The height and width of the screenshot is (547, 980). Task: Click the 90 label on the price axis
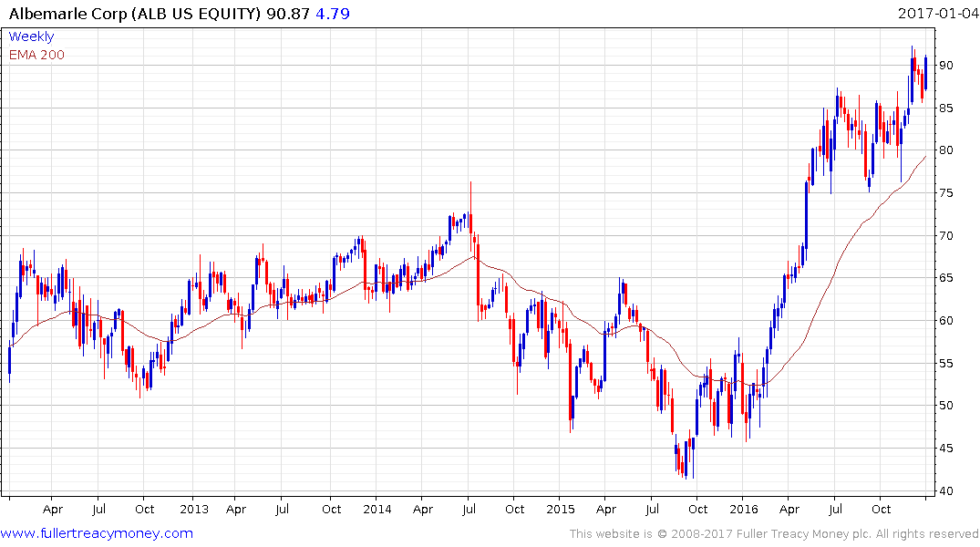(945, 66)
